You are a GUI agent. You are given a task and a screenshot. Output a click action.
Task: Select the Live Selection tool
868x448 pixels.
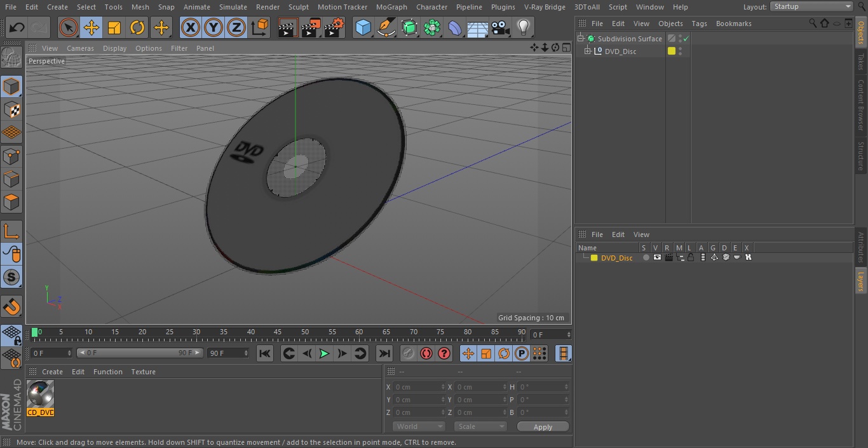(x=68, y=27)
